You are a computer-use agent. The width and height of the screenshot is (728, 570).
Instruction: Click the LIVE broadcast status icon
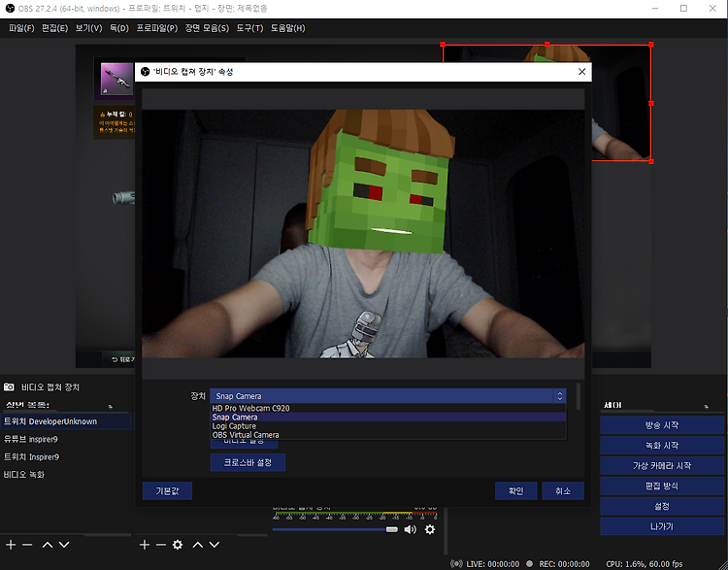(x=457, y=563)
